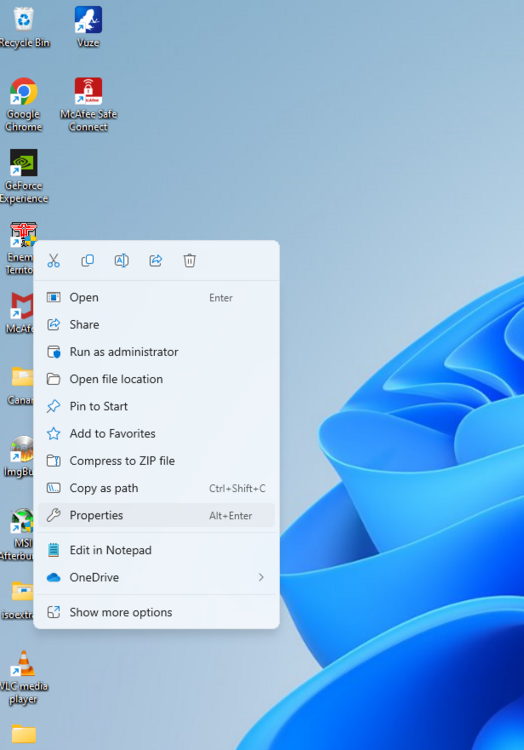This screenshot has height=750, width=524.
Task: Select Pin to Start
Action: (156, 407)
